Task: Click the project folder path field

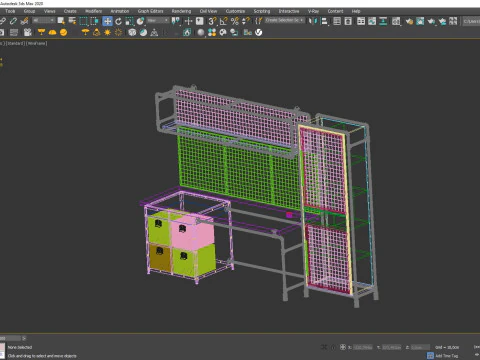Action: tap(471, 21)
